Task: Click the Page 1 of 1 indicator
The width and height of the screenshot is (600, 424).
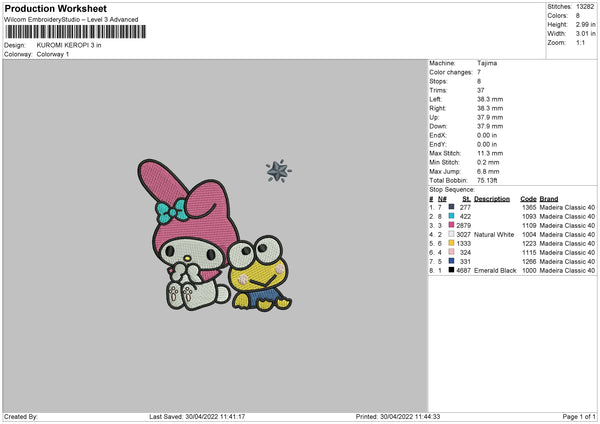Action: click(579, 416)
